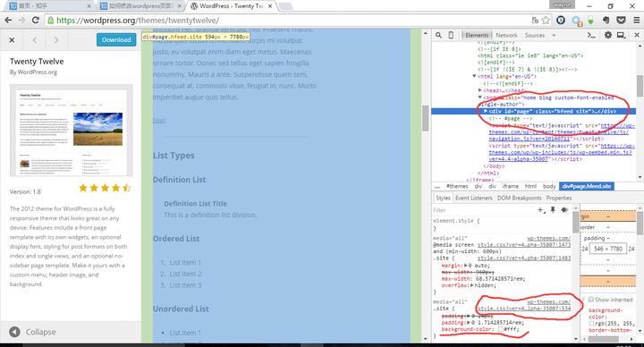This screenshot has width=644, height=347.
Task: Add new style rule with plus icon
Action: 541,210
